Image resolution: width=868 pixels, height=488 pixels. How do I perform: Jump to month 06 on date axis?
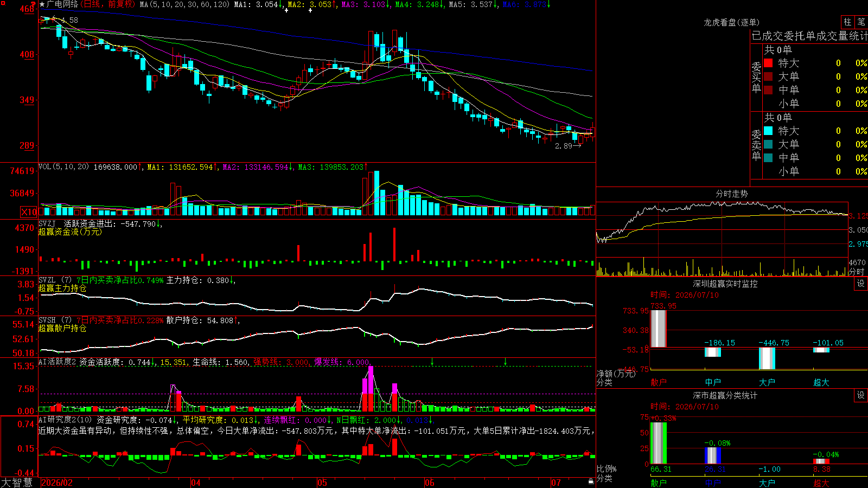430,483
